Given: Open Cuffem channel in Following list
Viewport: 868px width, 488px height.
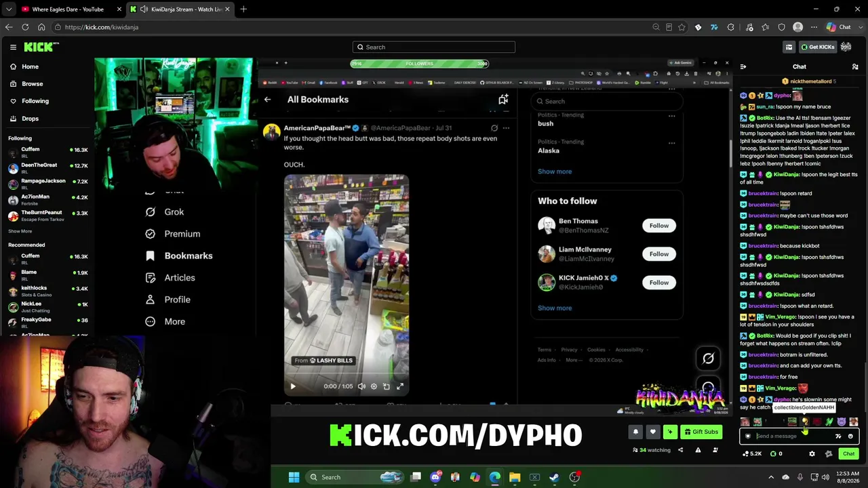Looking at the screenshot, I should pyautogui.click(x=47, y=152).
